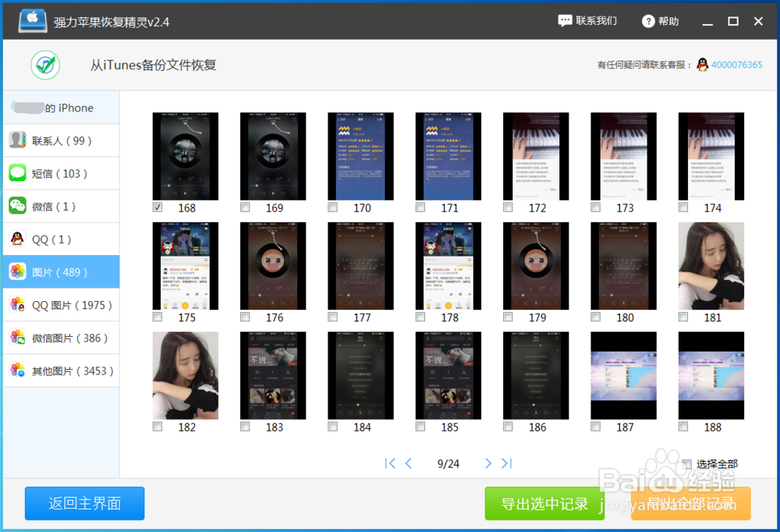Click the 微信图片 sidebar icon
Viewport: 780px width, 532px height.
click(17, 337)
